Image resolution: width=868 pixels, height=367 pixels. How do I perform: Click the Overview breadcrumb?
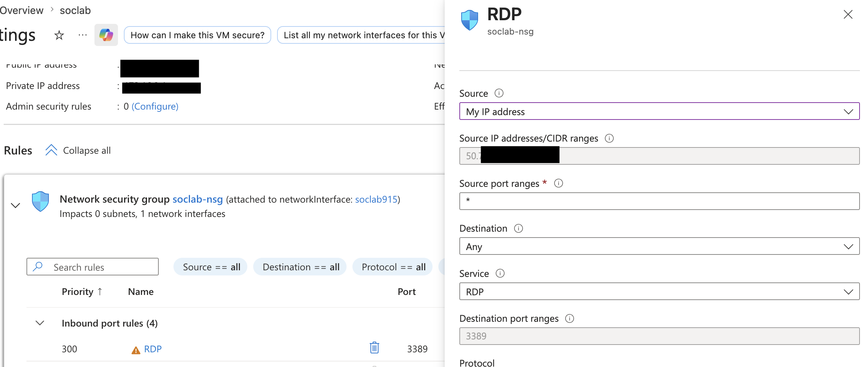pyautogui.click(x=21, y=10)
